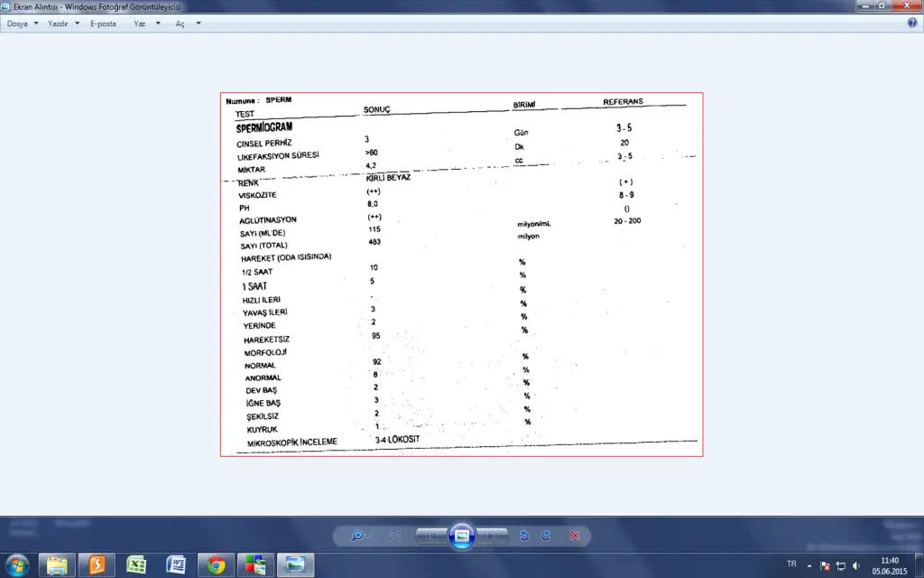
Task: Open the Aç menu
Action: tap(185, 23)
